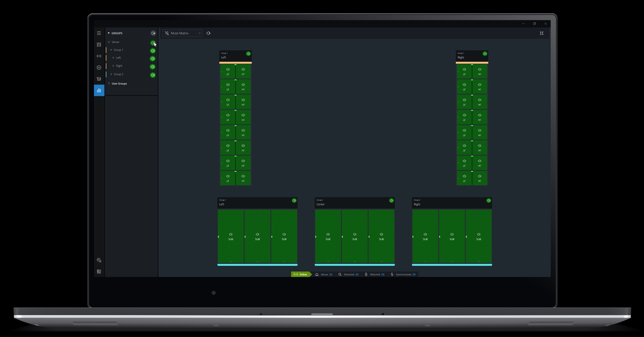Open the checkmark verification sidebar icon
Viewport: 644px width, 337px height.
pos(99,67)
